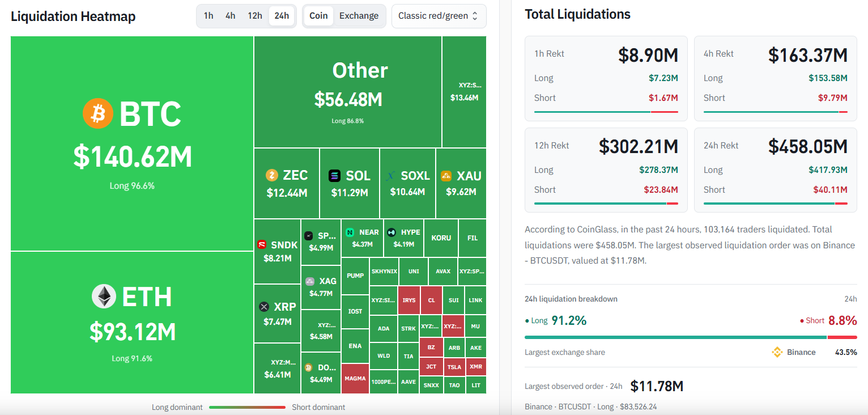Image resolution: width=868 pixels, height=415 pixels.
Task: Click the 1h Rekt $8.90M card
Action: (x=606, y=79)
